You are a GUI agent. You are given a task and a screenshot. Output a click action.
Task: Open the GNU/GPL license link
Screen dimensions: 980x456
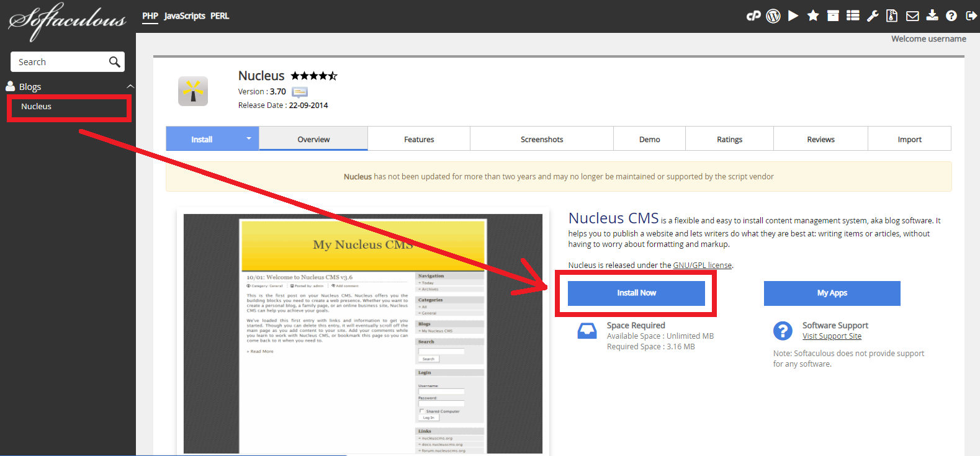coord(703,265)
